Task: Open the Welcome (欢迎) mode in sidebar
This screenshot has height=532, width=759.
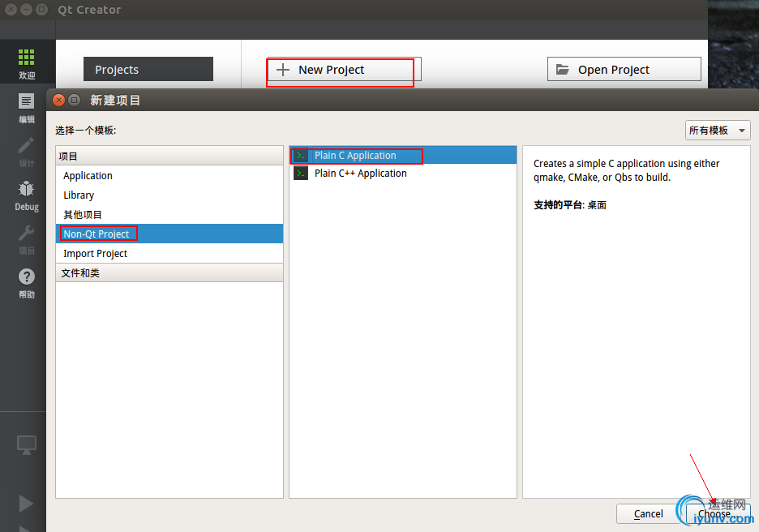Action: coord(27,63)
